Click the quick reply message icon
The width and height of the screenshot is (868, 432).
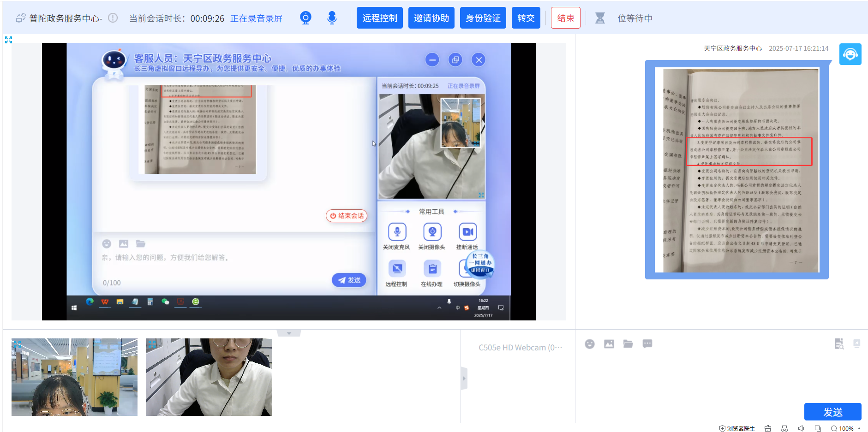tap(647, 344)
